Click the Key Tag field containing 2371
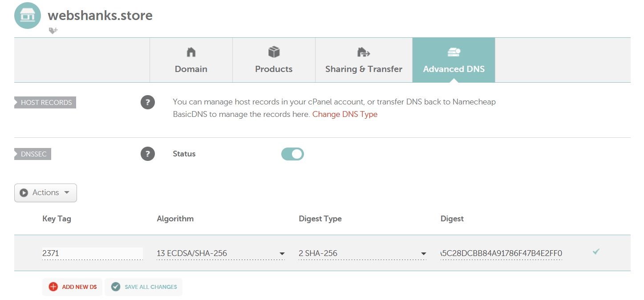Image resolution: width=644 pixels, height=300 pixels. [92, 253]
